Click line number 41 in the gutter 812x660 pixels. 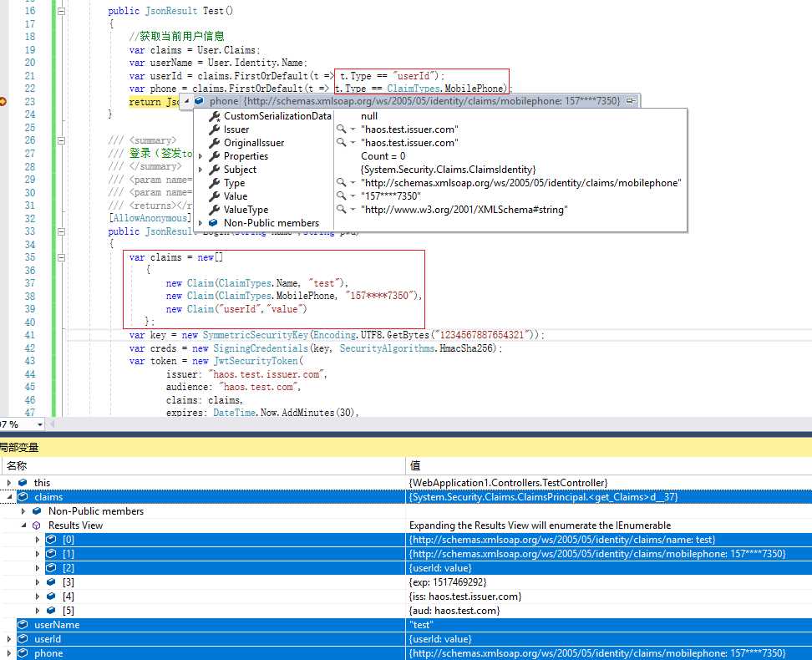(29, 335)
